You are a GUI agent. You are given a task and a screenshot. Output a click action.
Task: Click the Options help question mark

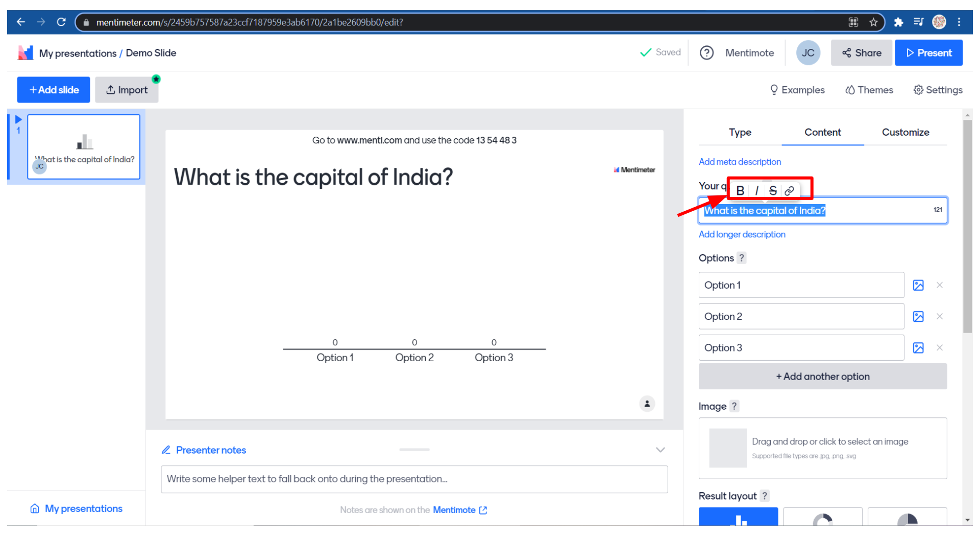742,258
